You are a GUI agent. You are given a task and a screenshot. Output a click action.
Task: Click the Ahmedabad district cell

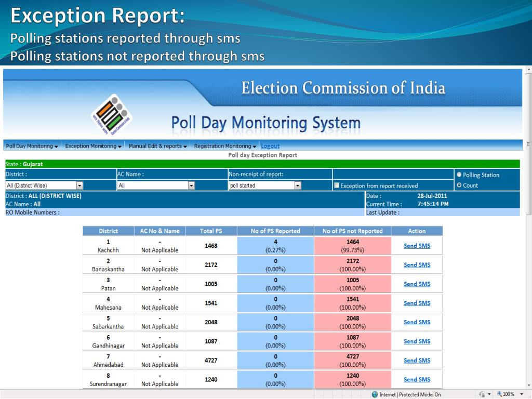108,361
